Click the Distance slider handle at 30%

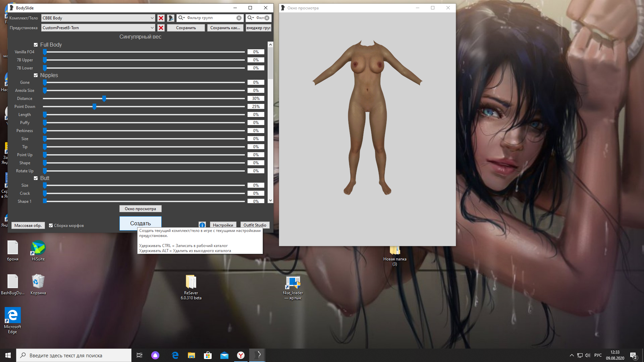(104, 99)
